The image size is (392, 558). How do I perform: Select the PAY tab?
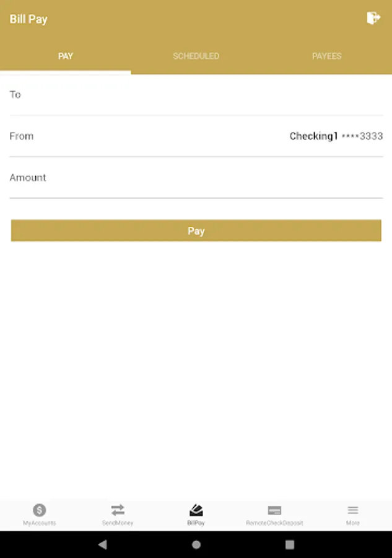point(66,56)
